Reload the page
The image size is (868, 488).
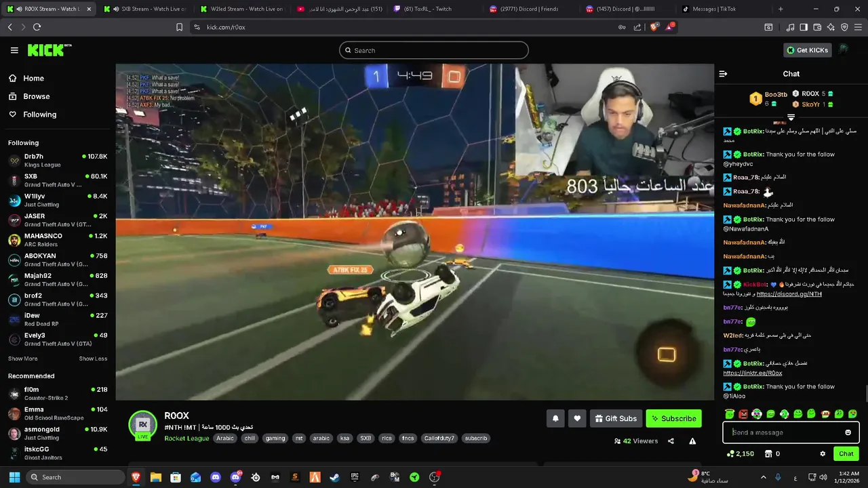click(x=37, y=27)
